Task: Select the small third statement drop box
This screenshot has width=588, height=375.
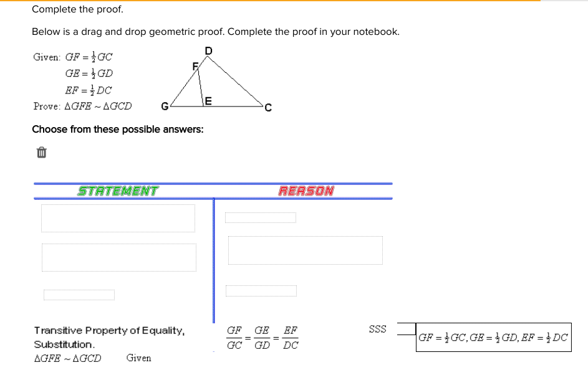Action: (x=79, y=295)
